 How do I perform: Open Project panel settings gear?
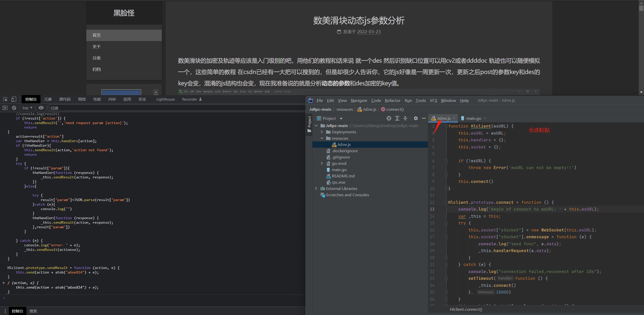click(x=416, y=118)
